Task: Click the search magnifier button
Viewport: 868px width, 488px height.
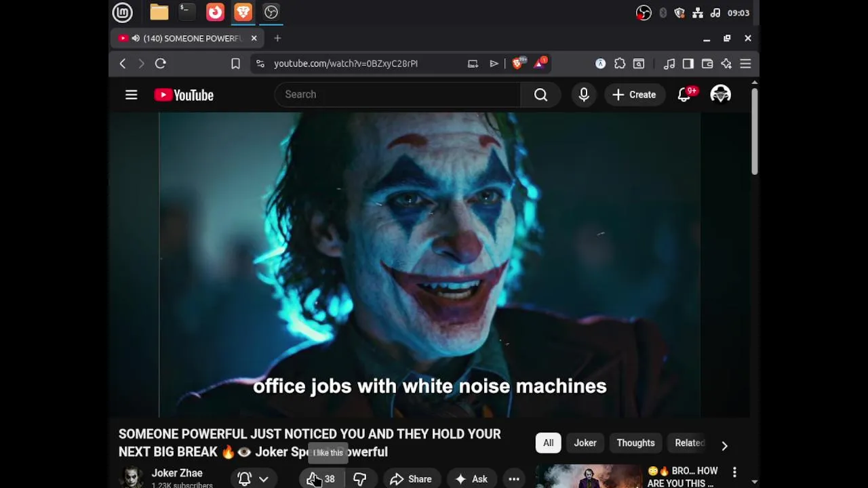Action: point(540,95)
